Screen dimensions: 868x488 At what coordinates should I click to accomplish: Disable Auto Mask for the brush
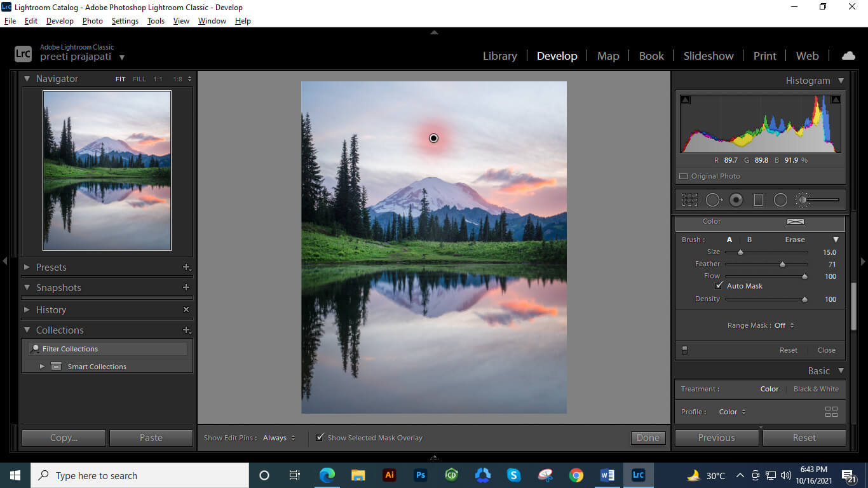pyautogui.click(x=719, y=285)
